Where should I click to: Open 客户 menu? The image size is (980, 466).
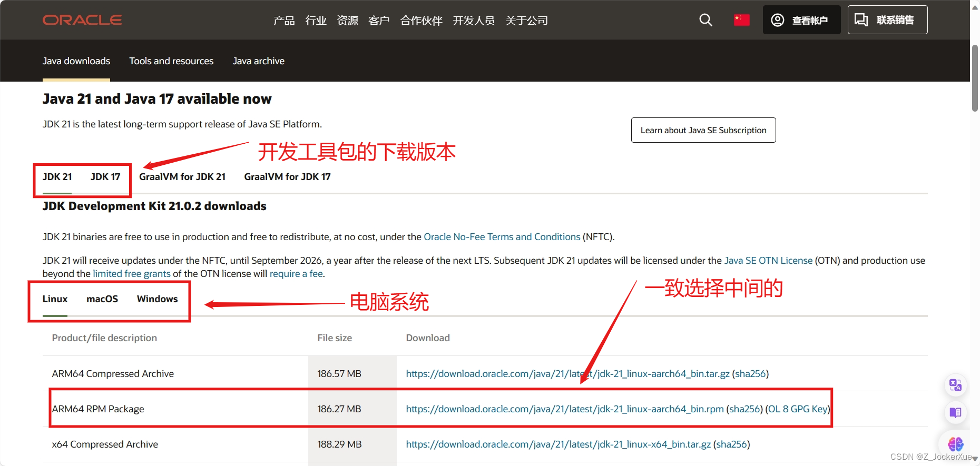(x=379, y=21)
